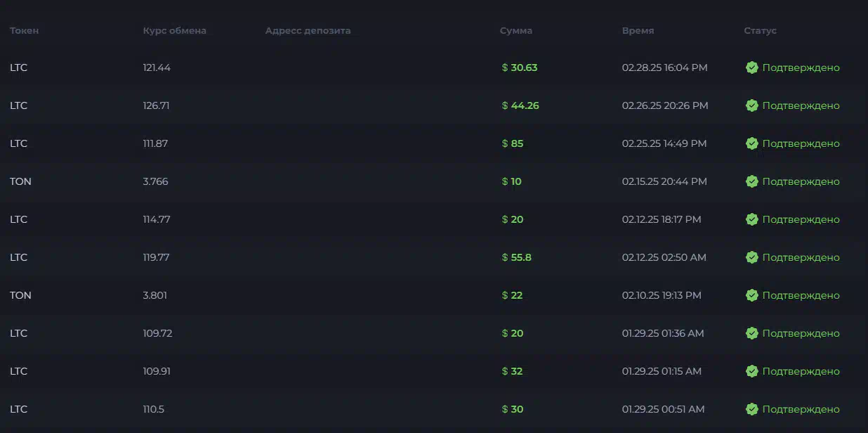The width and height of the screenshot is (868, 433).
Task: Click exchange rate 3.766
Action: coord(156,181)
